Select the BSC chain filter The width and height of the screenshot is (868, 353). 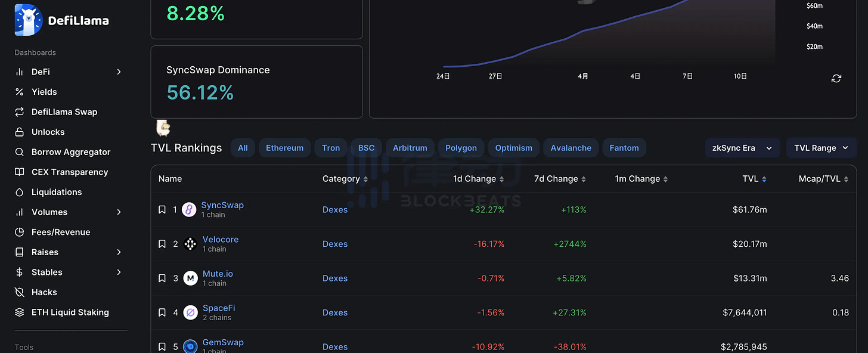pyautogui.click(x=366, y=148)
